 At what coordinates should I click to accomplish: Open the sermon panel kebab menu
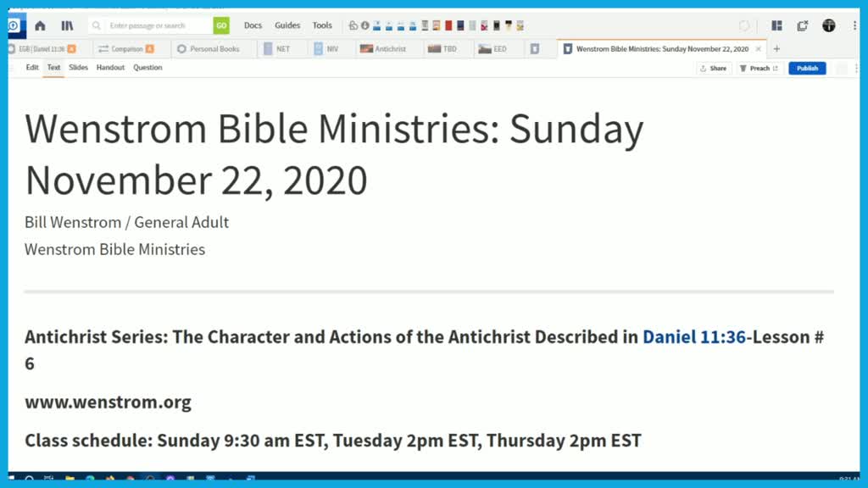856,68
